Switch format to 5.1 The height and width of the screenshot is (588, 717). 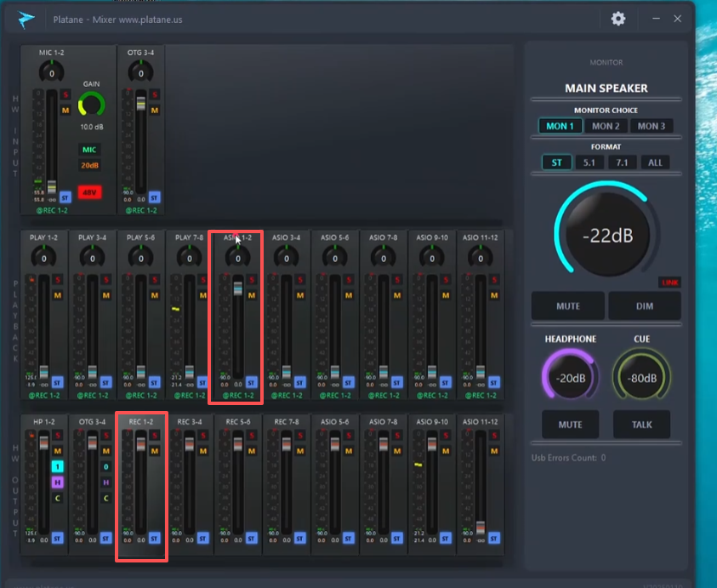click(589, 163)
